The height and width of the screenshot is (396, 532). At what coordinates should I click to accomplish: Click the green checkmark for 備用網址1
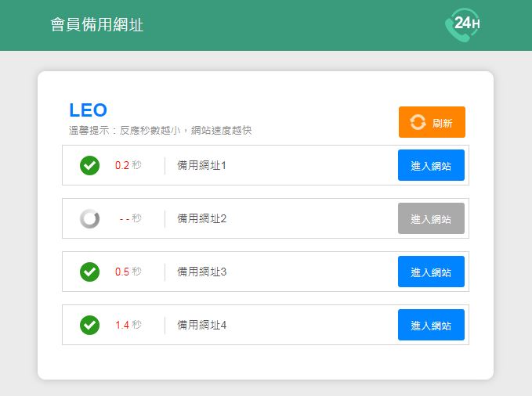click(x=90, y=165)
